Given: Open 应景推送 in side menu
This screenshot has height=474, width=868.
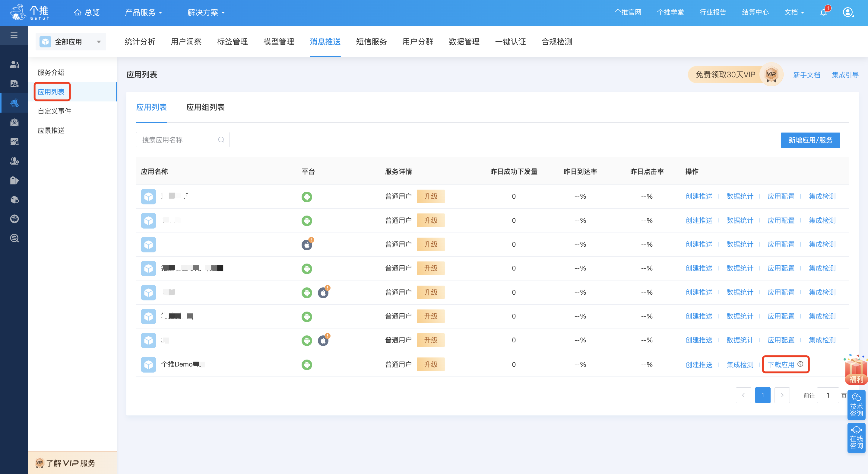Looking at the screenshot, I should click(x=51, y=130).
